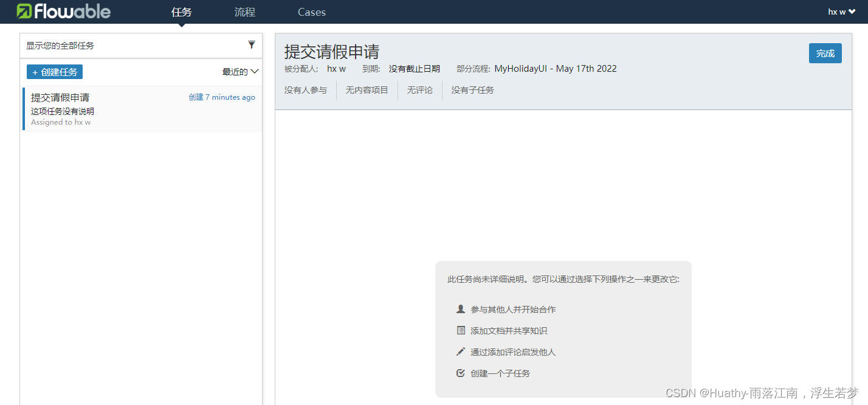Click the 创建任务 button

[55, 72]
